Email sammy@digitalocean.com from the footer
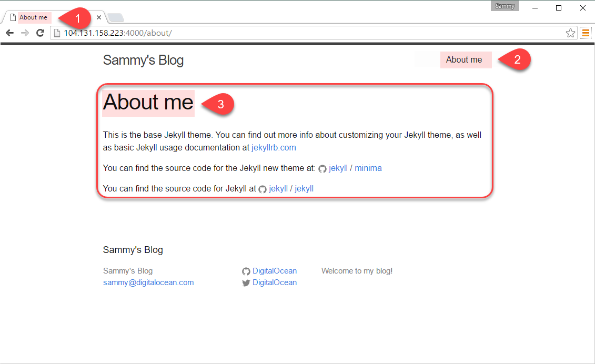 point(148,282)
